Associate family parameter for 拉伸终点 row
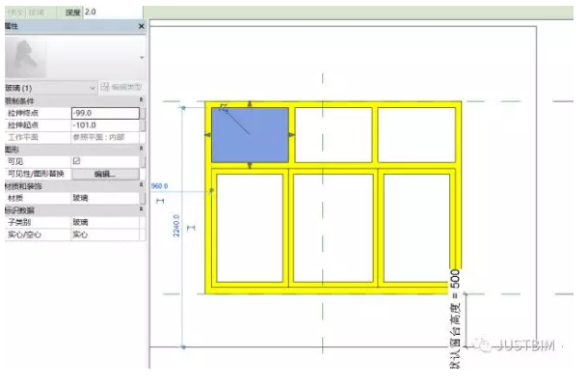This screenshot has width=588, height=387. [143, 113]
